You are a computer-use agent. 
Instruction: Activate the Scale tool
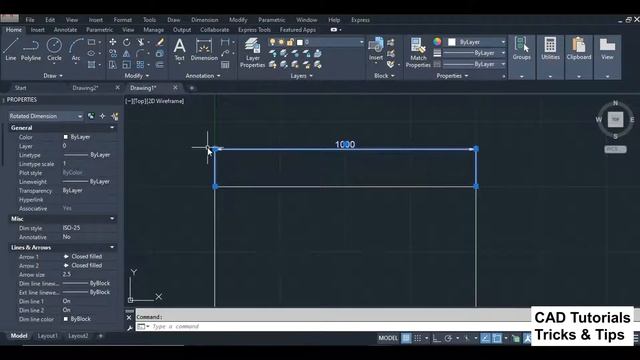127,64
